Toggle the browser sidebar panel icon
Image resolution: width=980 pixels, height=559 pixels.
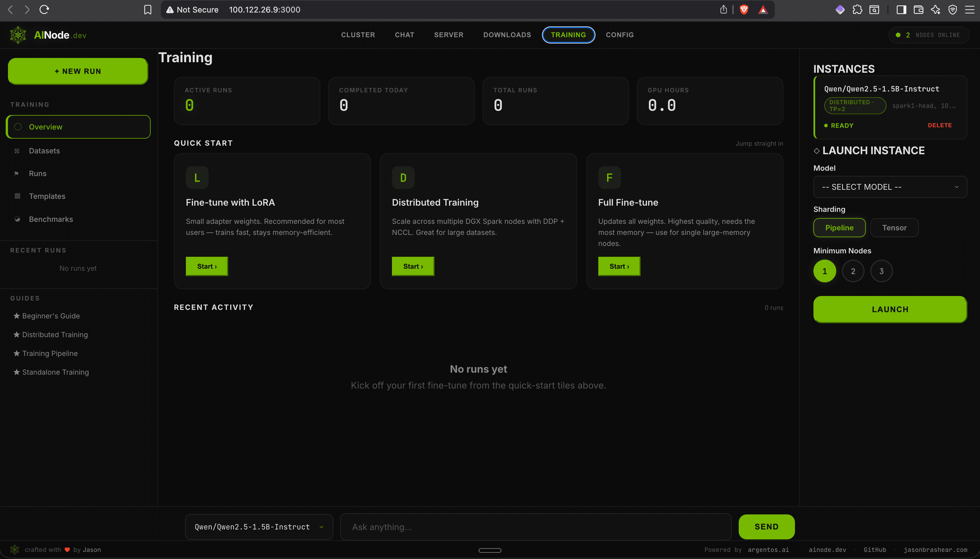pos(901,10)
